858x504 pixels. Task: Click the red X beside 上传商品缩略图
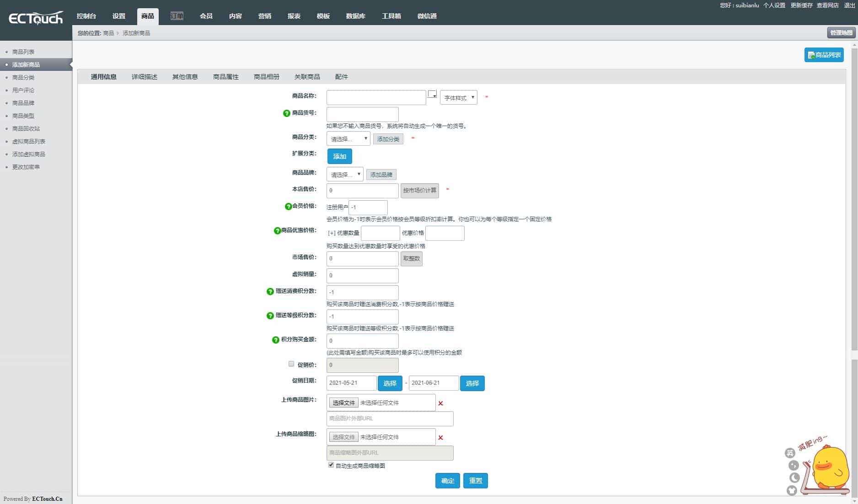[440, 438]
